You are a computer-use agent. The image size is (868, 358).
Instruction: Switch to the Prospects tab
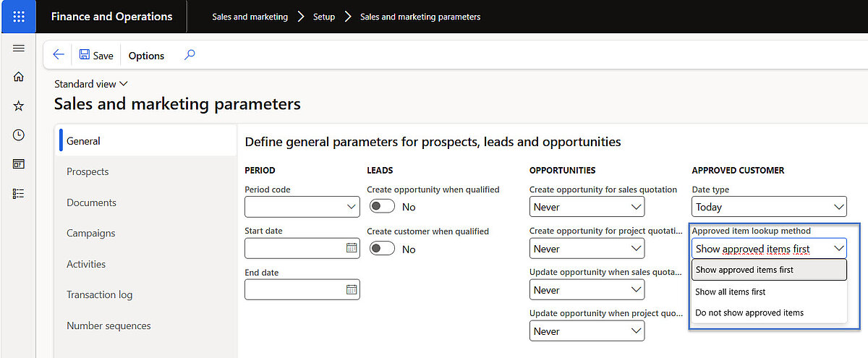[88, 172]
